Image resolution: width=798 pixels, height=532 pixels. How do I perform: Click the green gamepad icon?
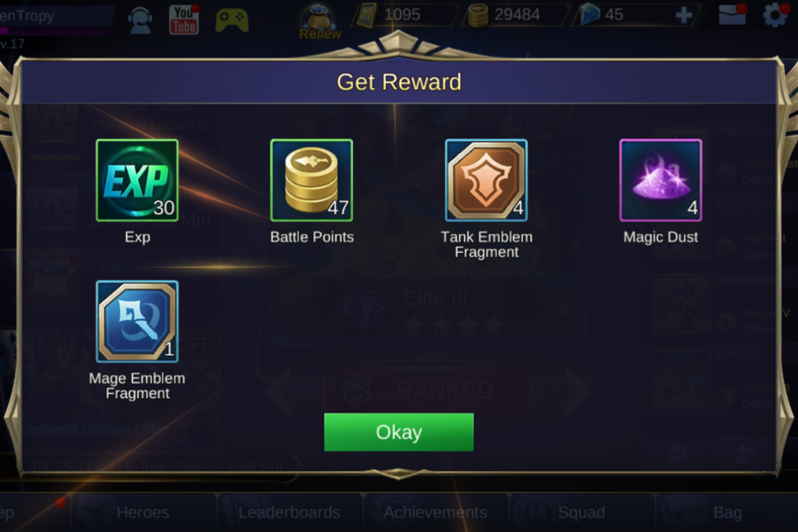[232, 21]
